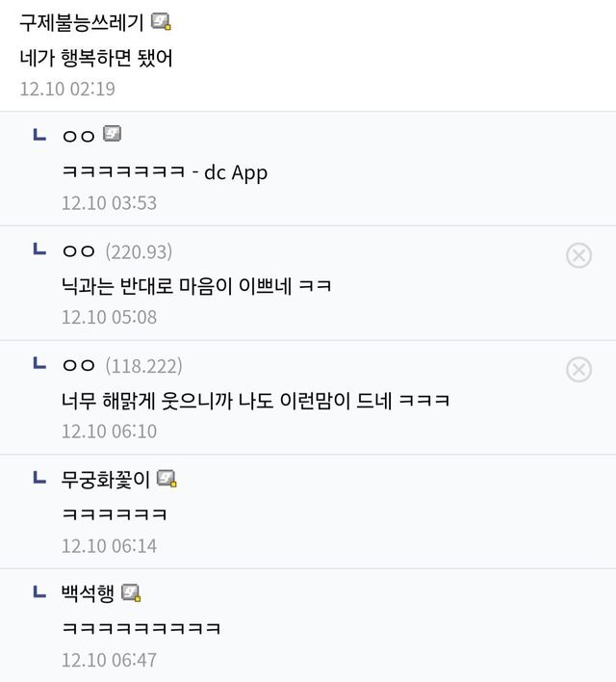Click the 12.10 06:47 timestamp
616x682 pixels.
click(x=109, y=660)
